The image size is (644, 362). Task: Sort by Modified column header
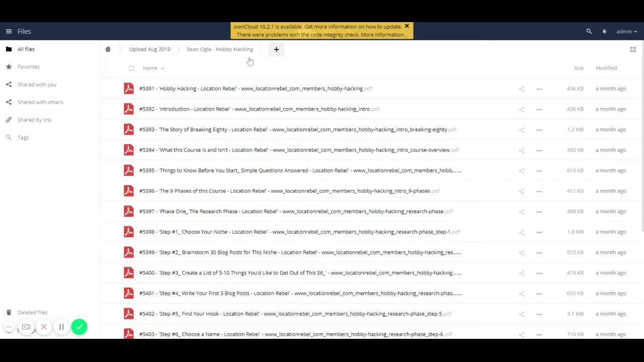pos(606,68)
